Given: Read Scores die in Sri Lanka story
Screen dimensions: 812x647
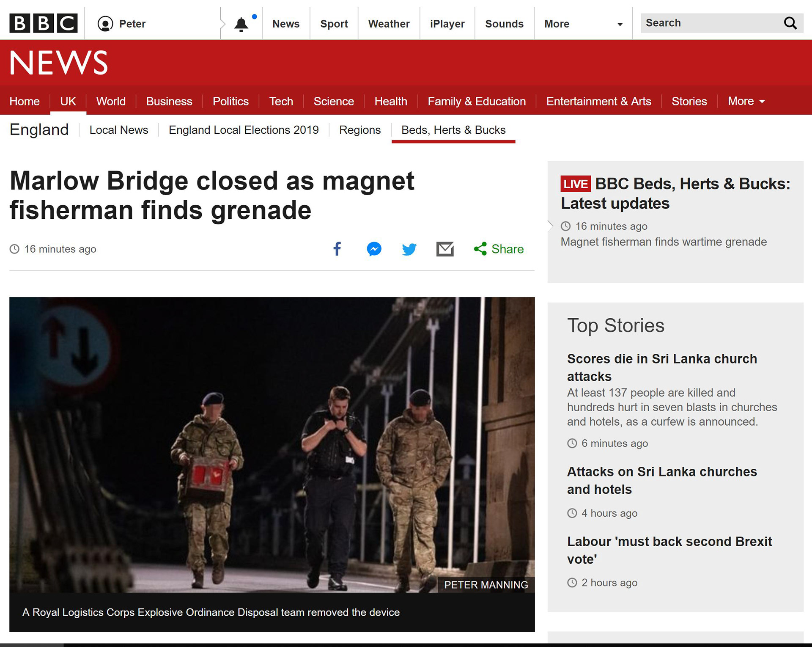Looking at the screenshot, I should [x=662, y=367].
